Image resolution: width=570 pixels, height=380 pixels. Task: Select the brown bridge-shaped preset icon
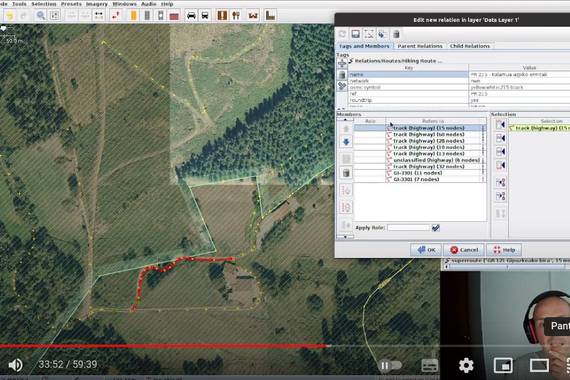click(253, 15)
